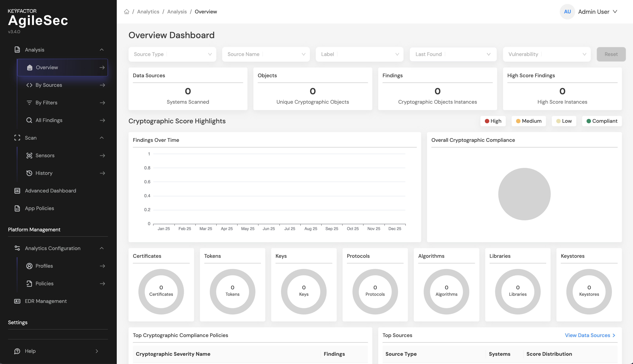Click the App Policies document icon
Viewport: 633px width, 364px height.
coord(17,208)
